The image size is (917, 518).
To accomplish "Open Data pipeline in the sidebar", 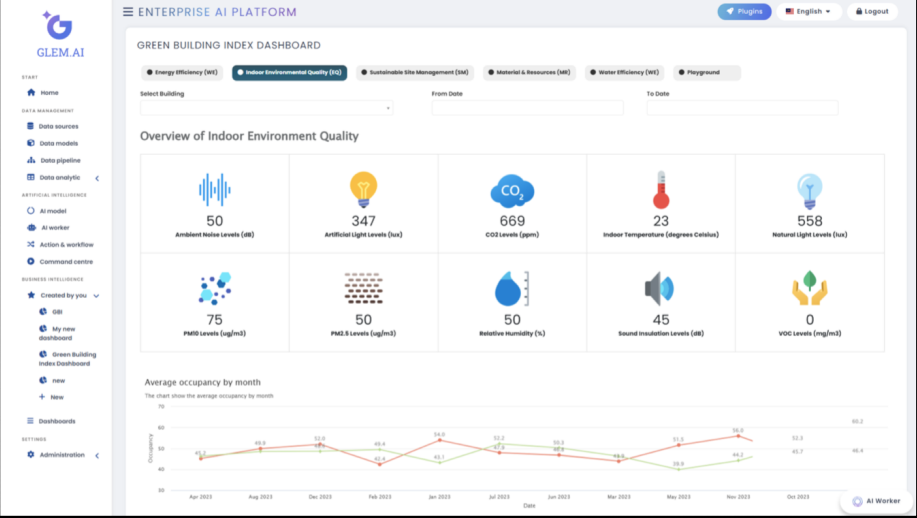I will [x=60, y=160].
